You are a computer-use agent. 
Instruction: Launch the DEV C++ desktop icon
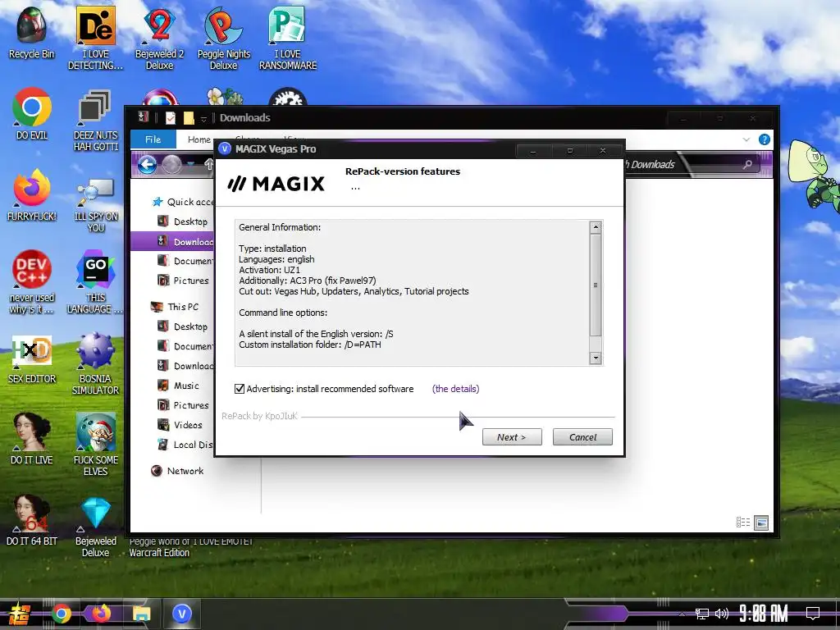pos(32,282)
